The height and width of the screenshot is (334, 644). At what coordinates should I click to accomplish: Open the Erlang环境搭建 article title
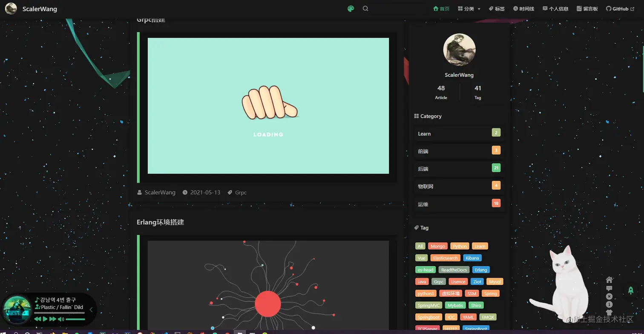tap(160, 222)
